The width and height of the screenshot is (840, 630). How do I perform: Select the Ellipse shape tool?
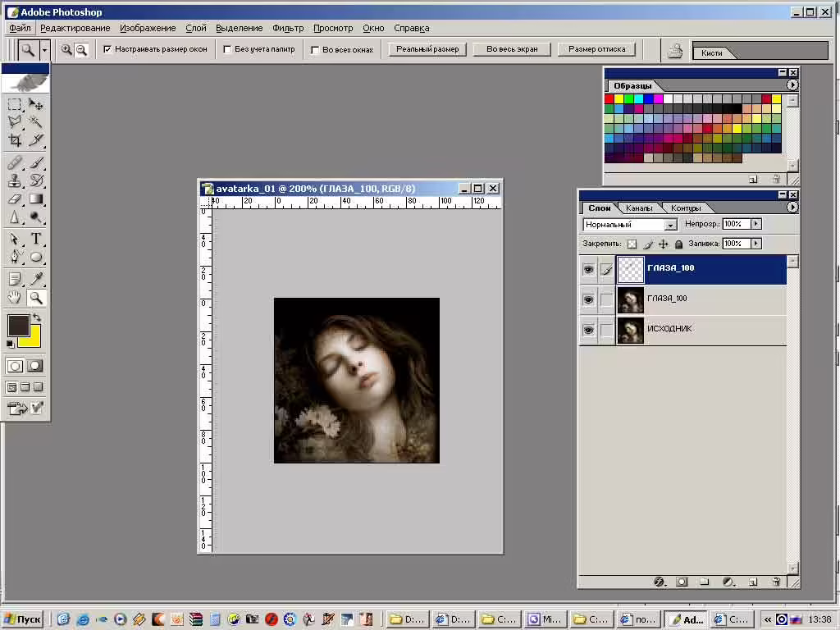[x=36, y=257]
